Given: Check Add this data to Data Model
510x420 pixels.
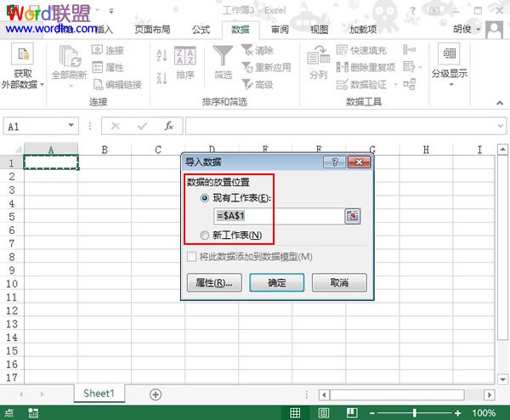Looking at the screenshot, I should point(191,257).
